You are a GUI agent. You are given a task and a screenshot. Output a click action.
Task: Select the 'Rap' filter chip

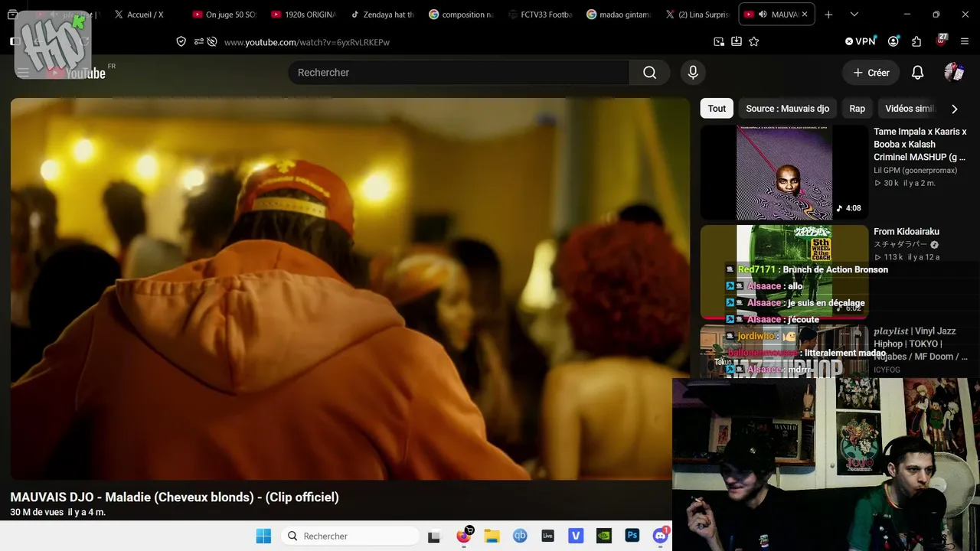[x=857, y=109]
